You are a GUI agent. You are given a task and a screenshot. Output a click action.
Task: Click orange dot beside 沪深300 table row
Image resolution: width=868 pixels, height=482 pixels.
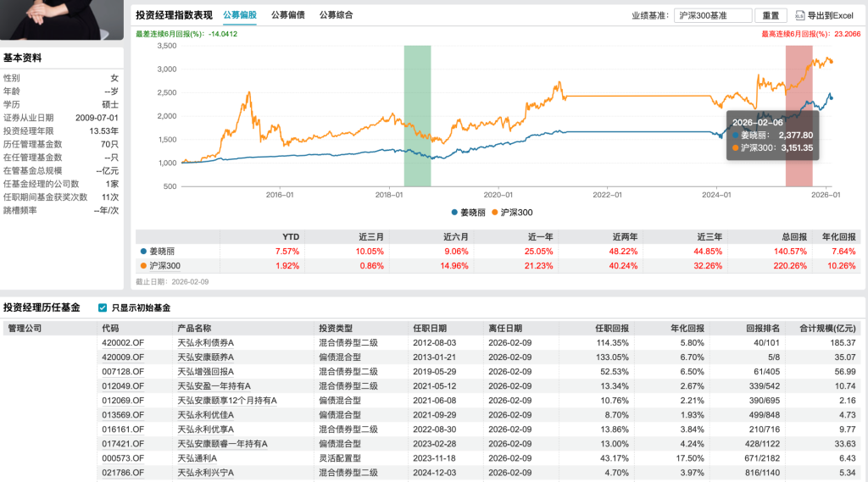143,266
